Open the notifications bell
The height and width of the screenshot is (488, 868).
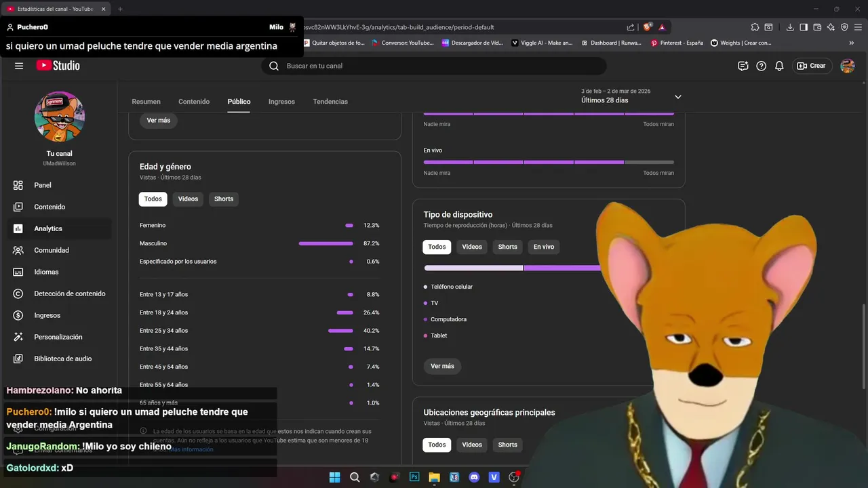tap(780, 66)
